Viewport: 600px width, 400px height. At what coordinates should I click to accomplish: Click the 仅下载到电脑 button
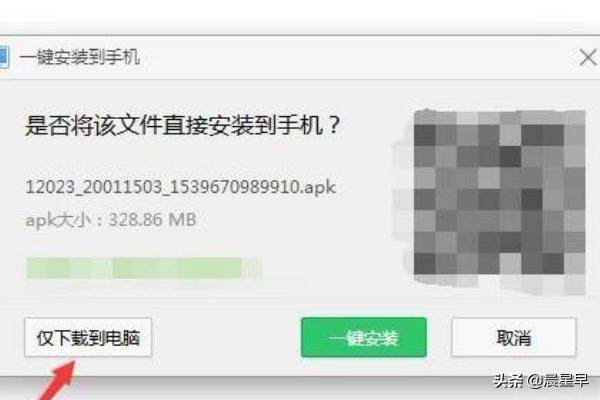[88, 338]
